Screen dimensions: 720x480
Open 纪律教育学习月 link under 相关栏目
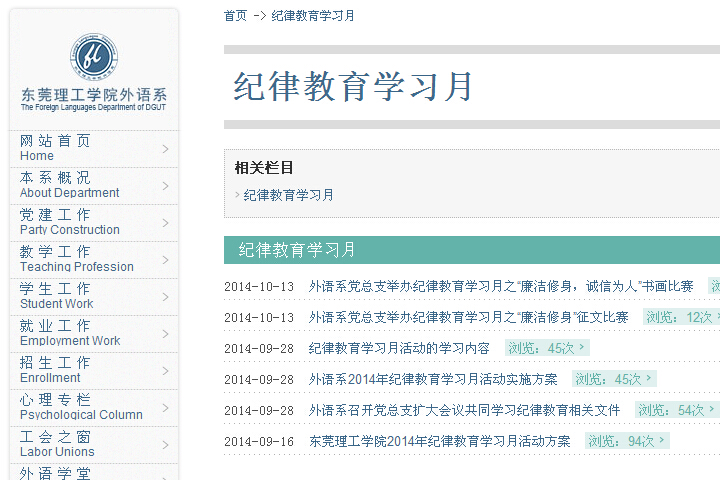click(289, 195)
